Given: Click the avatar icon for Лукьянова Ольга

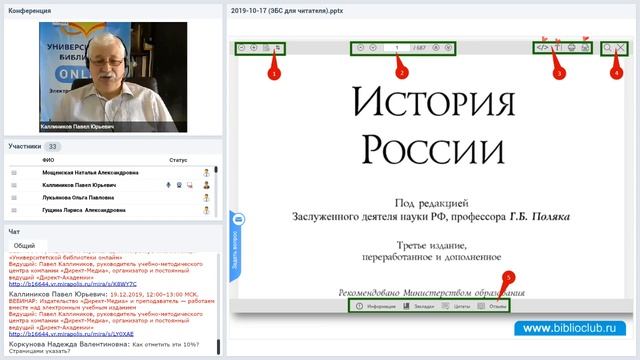Looking at the screenshot, I should coord(207,198).
